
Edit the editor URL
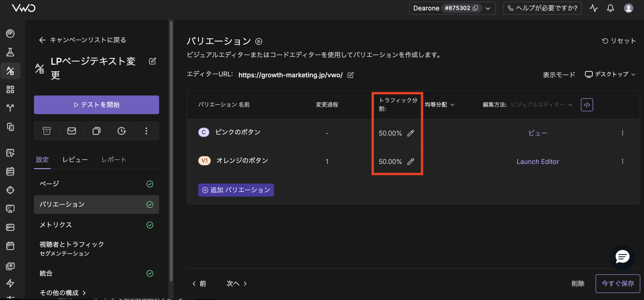tap(351, 75)
